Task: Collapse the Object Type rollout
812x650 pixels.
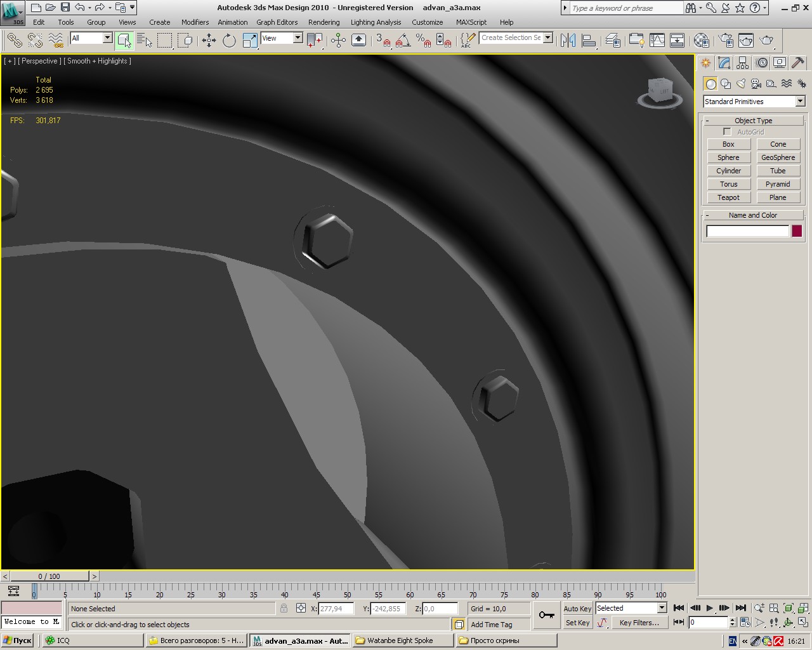Action: tap(753, 121)
